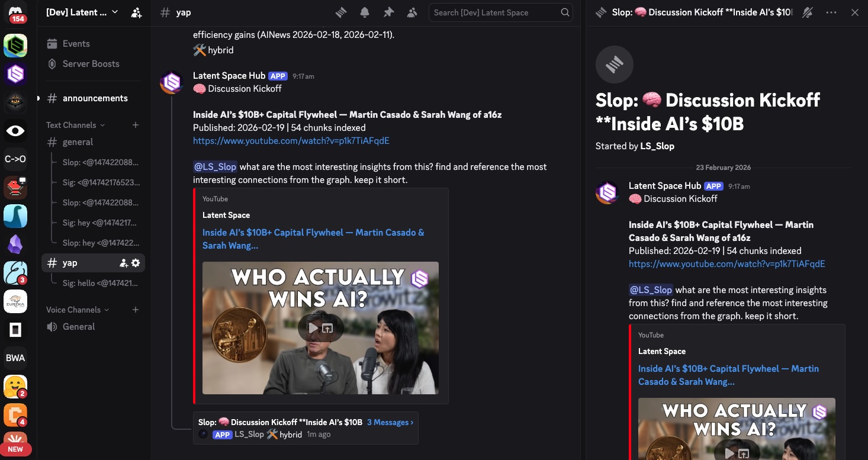Go to the announcements channel
Viewport: 868px width, 460px height.
click(x=95, y=98)
